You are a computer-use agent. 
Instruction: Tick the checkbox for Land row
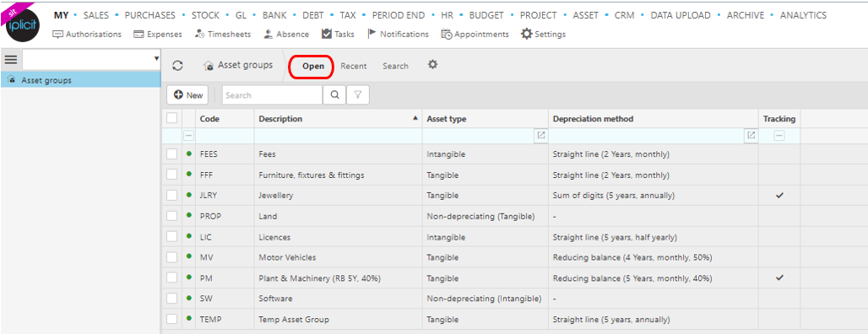pos(172,216)
